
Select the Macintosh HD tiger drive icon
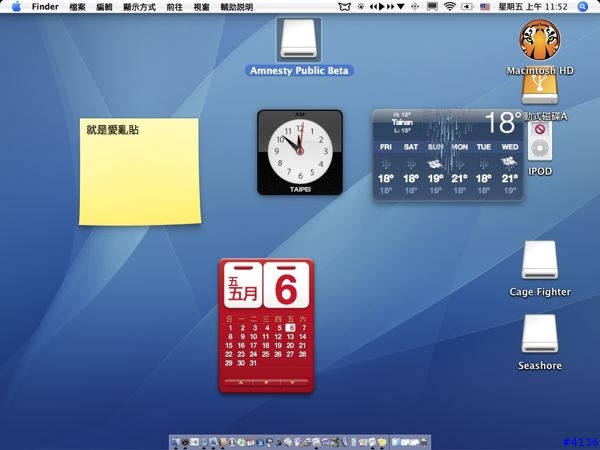(x=540, y=40)
